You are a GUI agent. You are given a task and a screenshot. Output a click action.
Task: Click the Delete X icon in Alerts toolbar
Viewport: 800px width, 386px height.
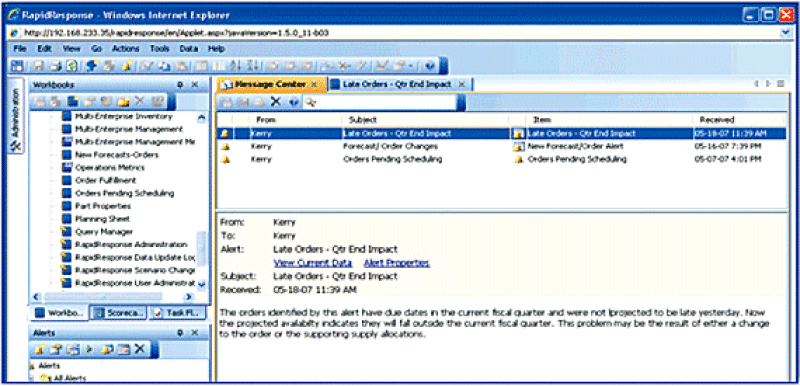pyautogui.click(x=140, y=350)
